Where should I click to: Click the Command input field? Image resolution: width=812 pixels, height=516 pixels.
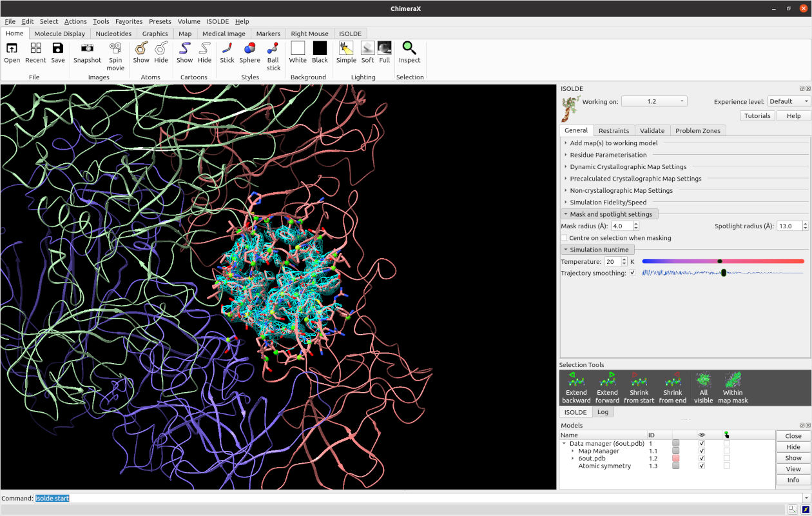click(418, 498)
